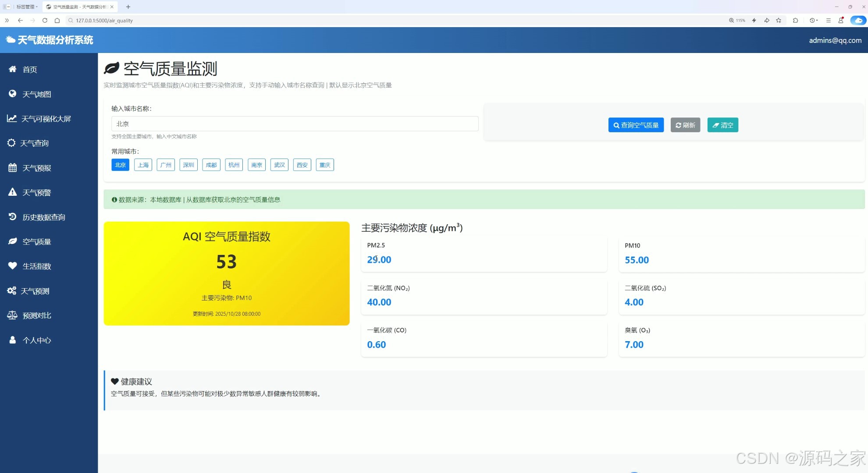Reload page with browser refresh icon

[45, 20]
